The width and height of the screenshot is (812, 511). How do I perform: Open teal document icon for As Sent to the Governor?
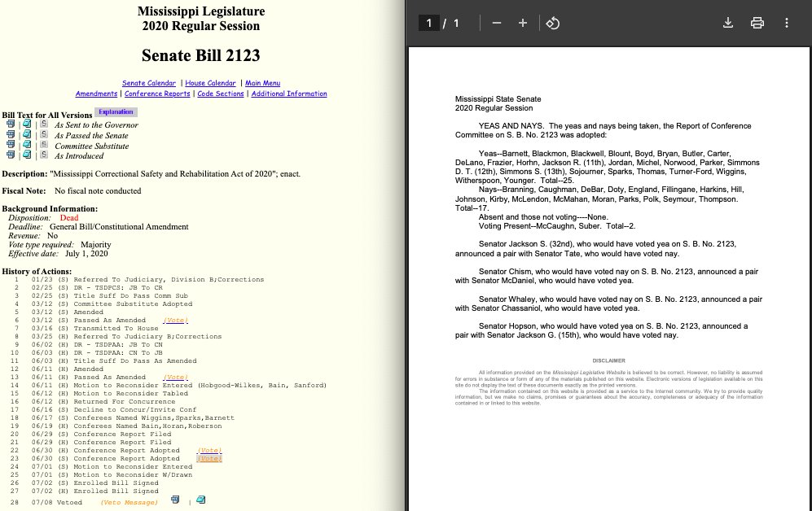coord(27,124)
